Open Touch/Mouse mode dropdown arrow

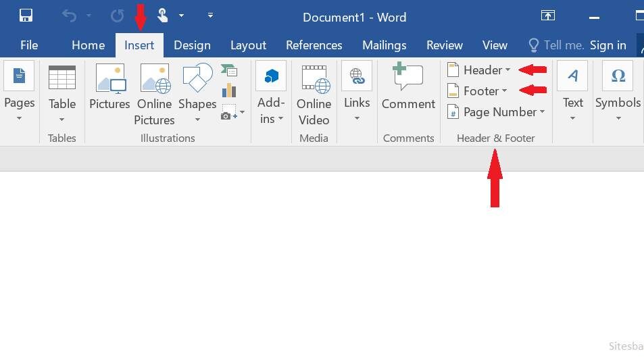point(181,16)
